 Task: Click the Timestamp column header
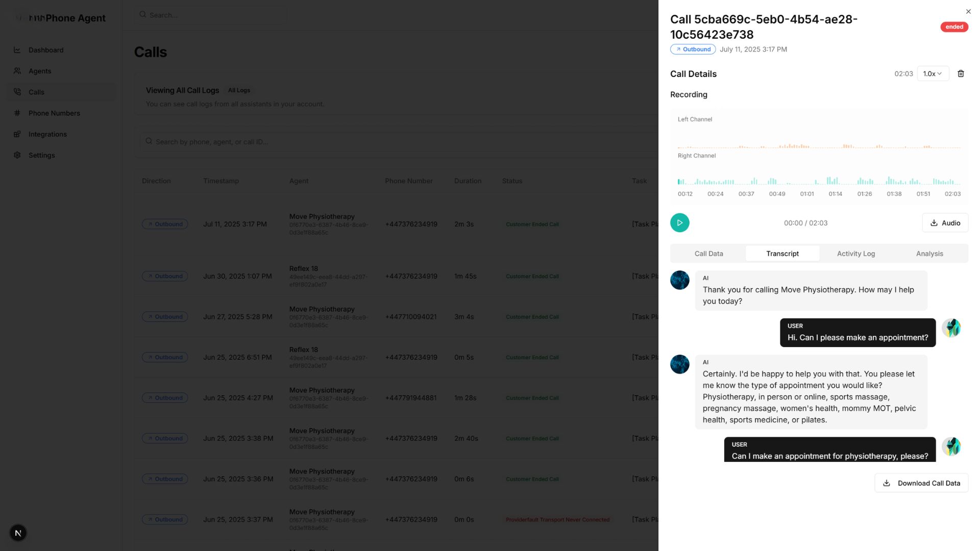pyautogui.click(x=221, y=181)
